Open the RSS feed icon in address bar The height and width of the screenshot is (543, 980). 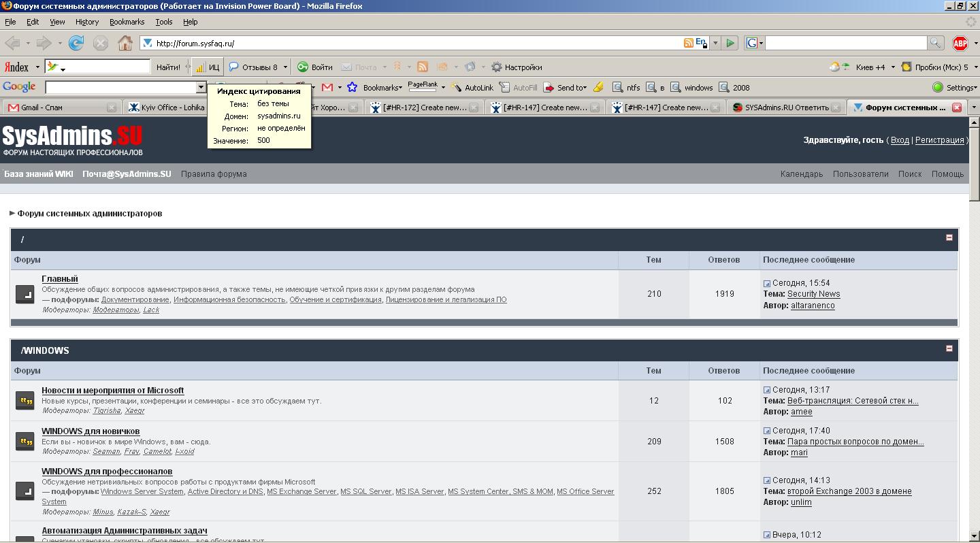[689, 43]
